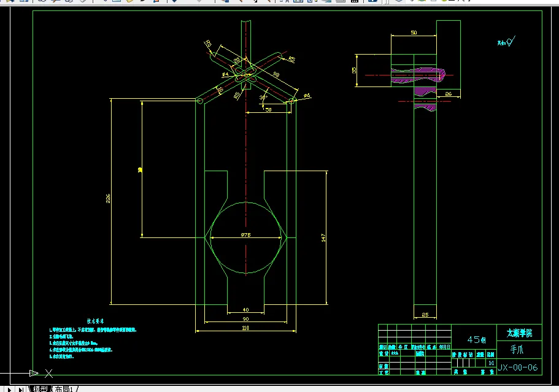559x392 pixels.
Task: Select the 90 width dimension text
Action: tap(245, 319)
